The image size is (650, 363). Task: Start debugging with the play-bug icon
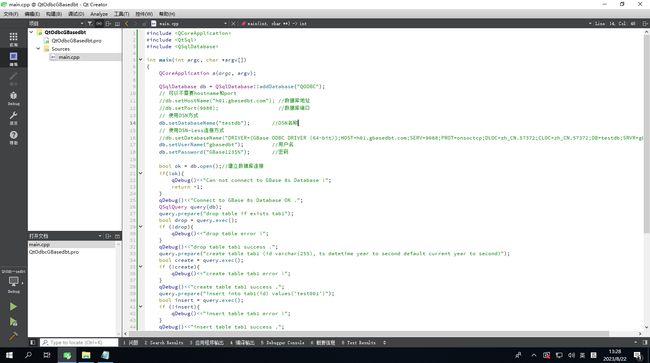[13, 322]
